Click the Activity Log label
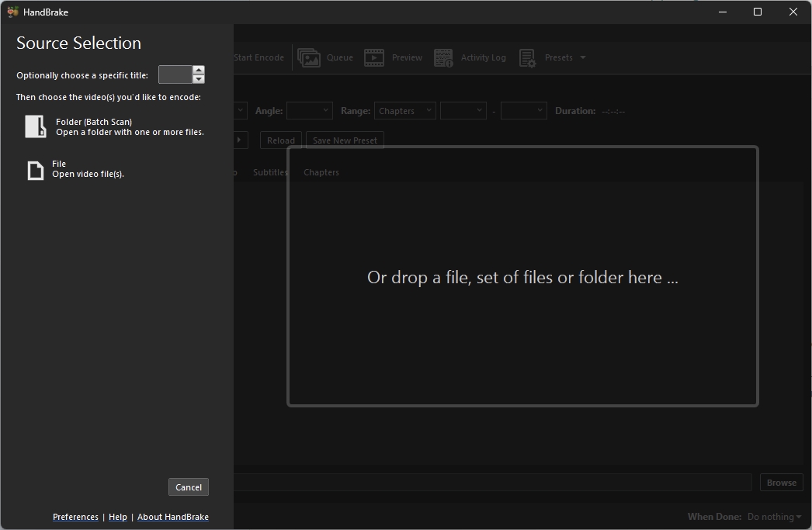Screen dimensions: 812x530 (483, 57)
